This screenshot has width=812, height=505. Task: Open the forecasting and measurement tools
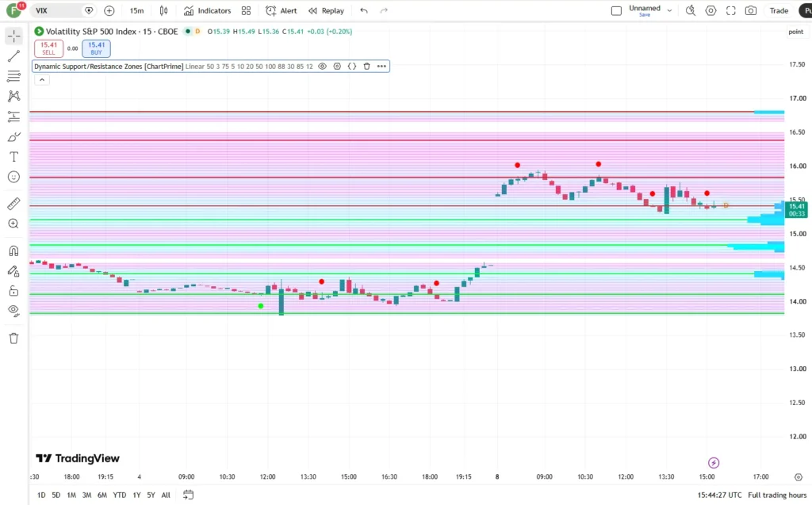[14, 117]
